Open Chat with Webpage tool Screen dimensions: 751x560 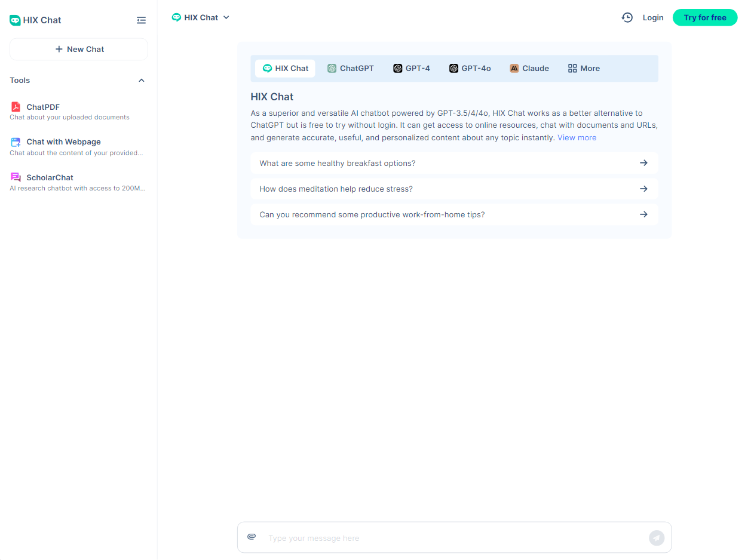coord(63,142)
